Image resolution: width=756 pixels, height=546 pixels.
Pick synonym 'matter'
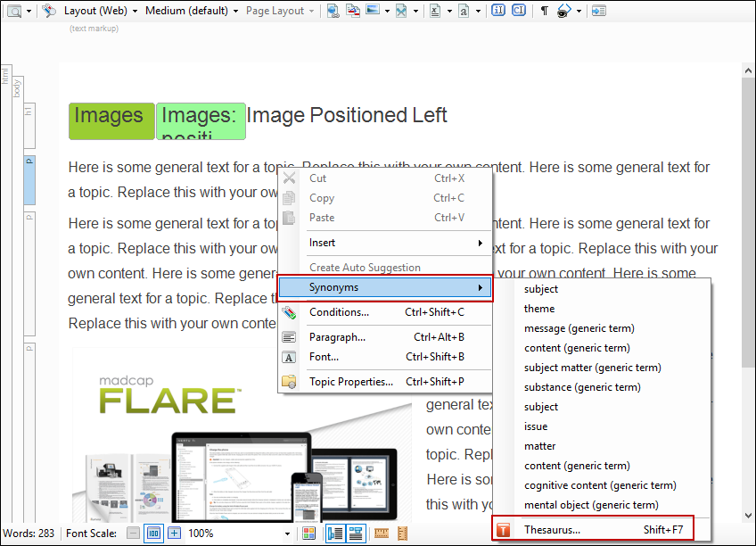(x=601, y=446)
